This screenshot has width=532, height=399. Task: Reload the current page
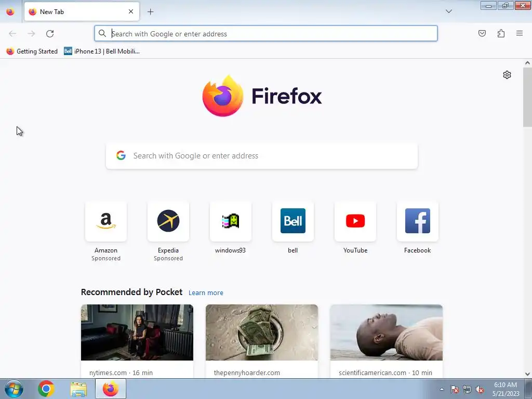(x=50, y=34)
